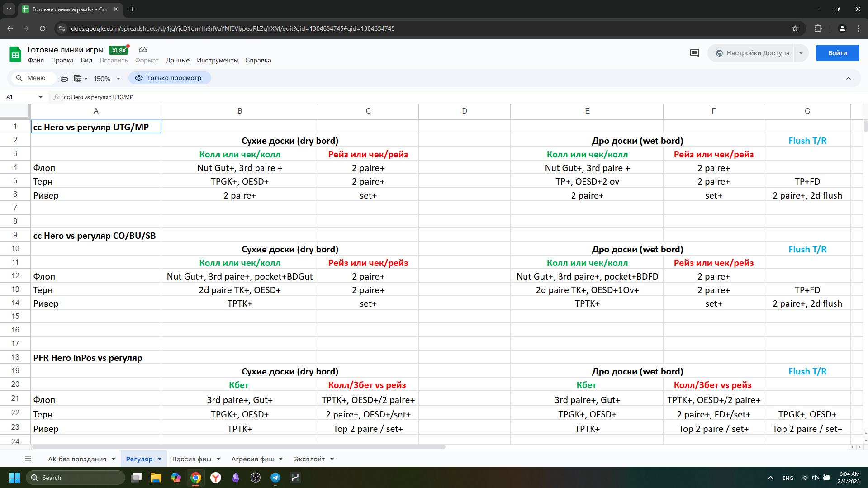Open the comments history icon

pos(695,53)
